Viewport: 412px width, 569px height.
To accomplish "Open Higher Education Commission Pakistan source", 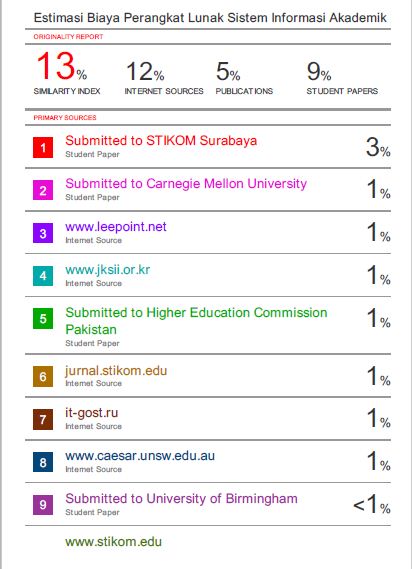I will [196, 321].
